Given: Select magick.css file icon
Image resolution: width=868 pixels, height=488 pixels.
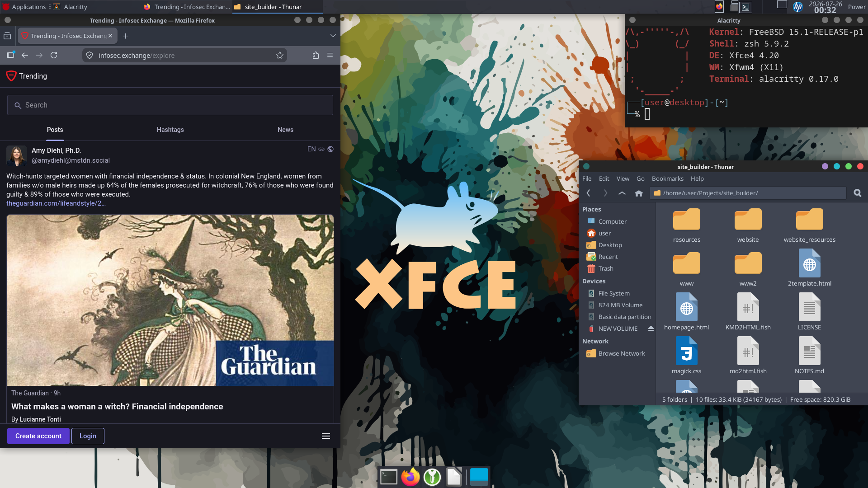Looking at the screenshot, I should tap(687, 351).
